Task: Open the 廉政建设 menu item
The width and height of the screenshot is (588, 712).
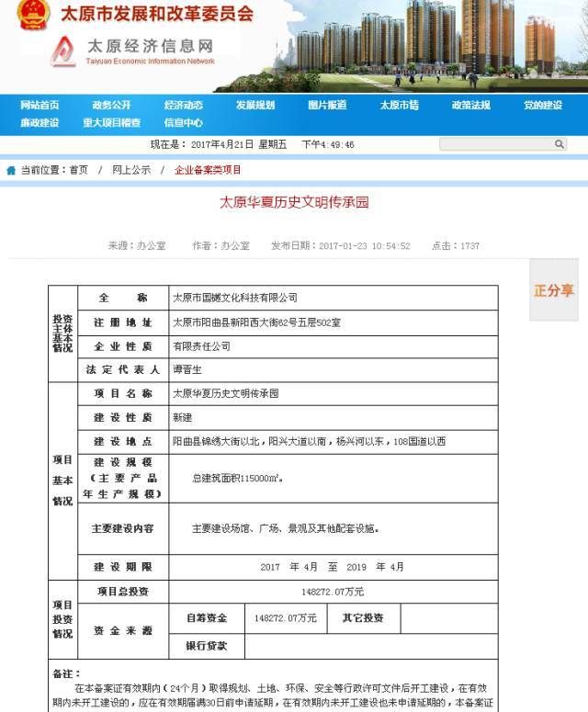Action: 40,122
